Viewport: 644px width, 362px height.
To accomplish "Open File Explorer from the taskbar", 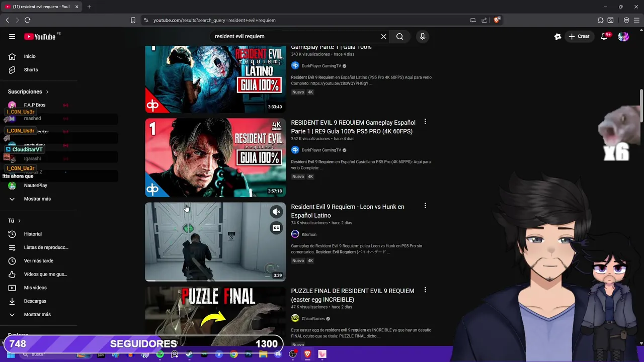I will [263, 354].
